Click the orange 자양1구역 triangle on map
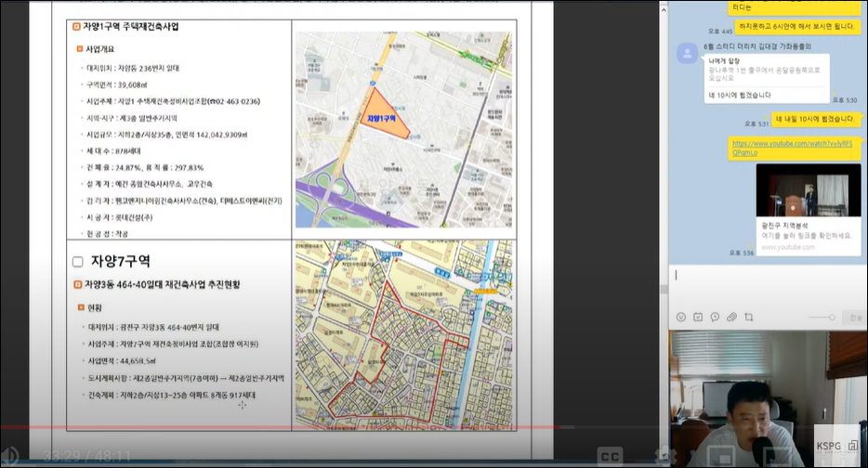 pos(384,113)
